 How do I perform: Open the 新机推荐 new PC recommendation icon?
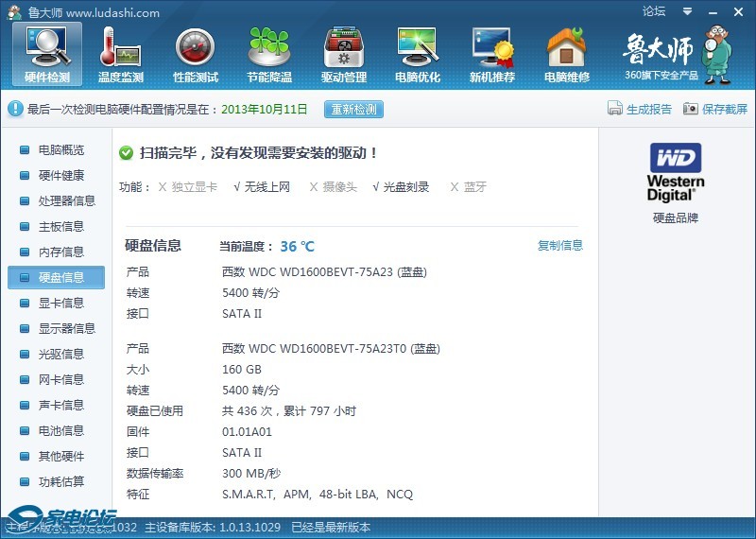[492, 54]
